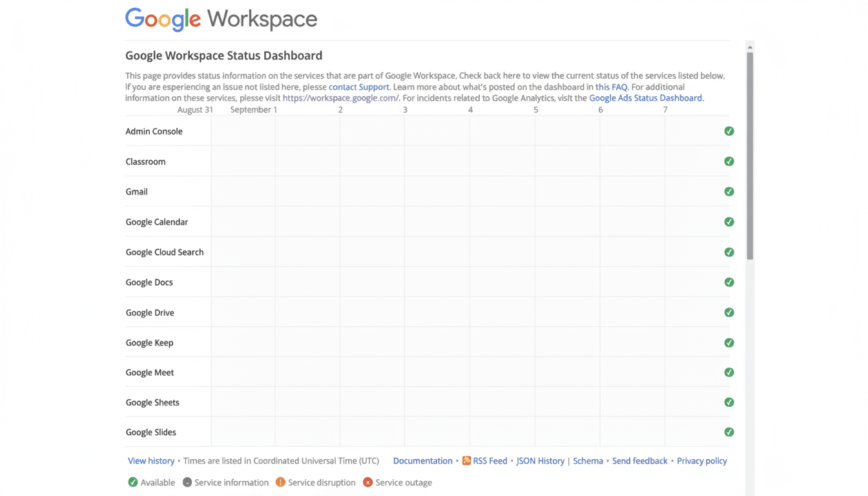Viewport: 868px width, 496px height.
Task: Click the this FAQ link
Action: 611,87
